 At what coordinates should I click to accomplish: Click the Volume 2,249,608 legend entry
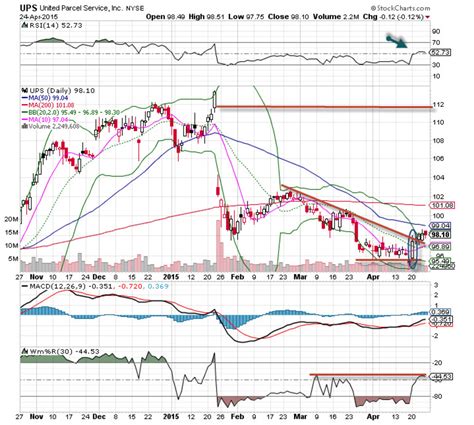pos(50,126)
